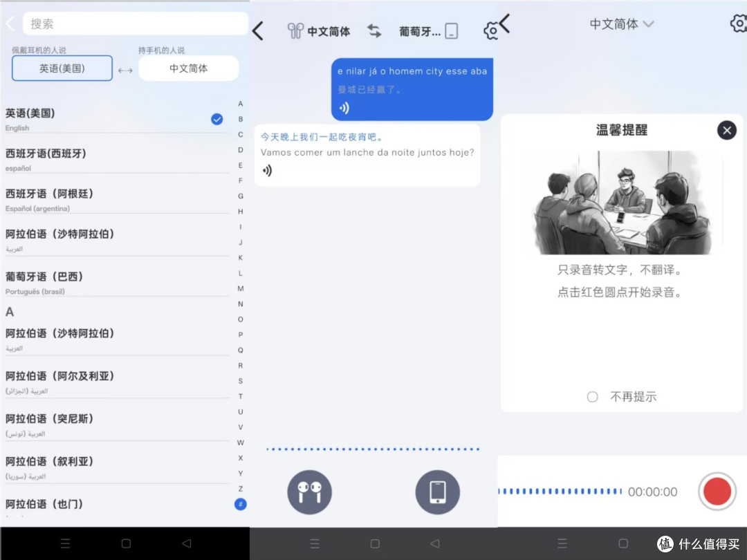The height and width of the screenshot is (560, 747).
Task: Jump to letter A in index
Action: pyautogui.click(x=241, y=103)
